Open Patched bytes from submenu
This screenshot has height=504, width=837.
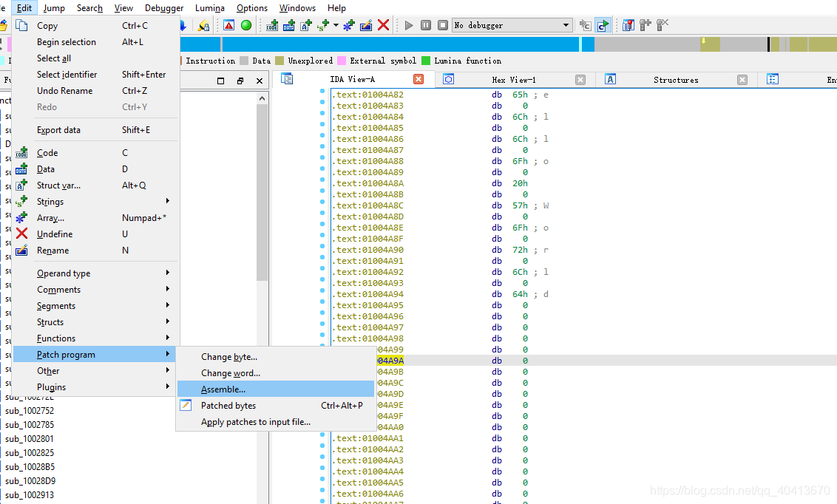tap(276, 405)
